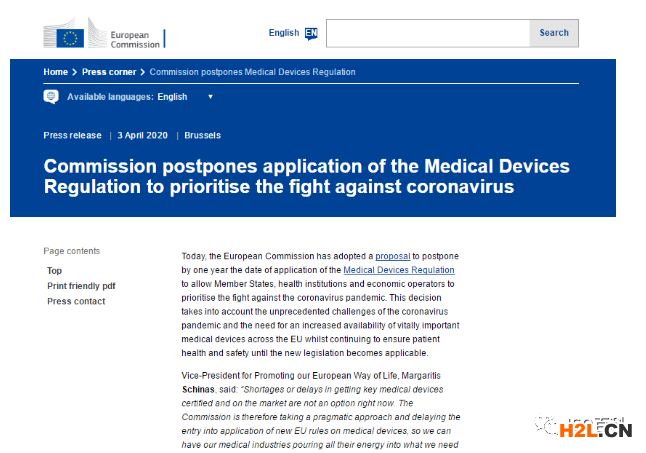This screenshot has width=646, height=453.
Task: Select English in the available languages list
Action: (x=172, y=97)
